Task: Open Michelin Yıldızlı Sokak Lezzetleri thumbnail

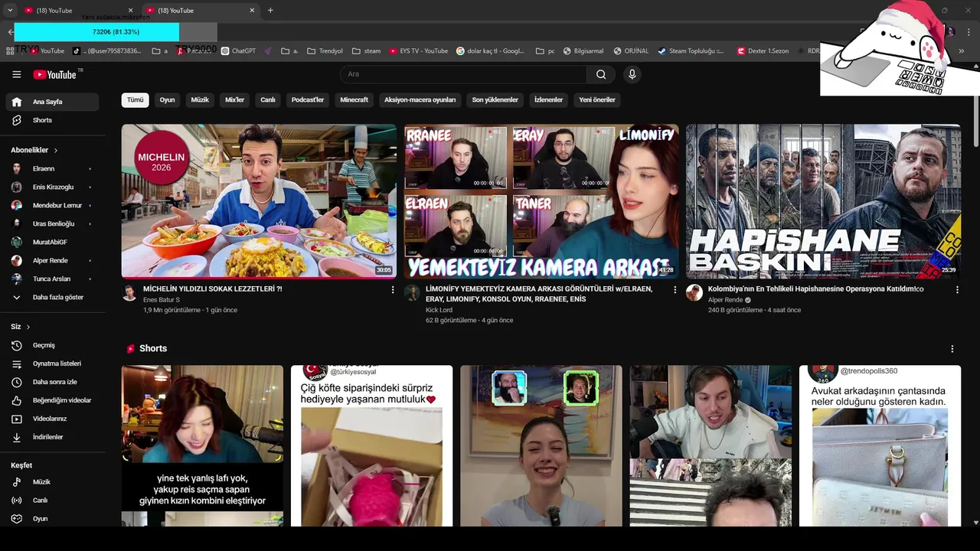Action: point(259,201)
